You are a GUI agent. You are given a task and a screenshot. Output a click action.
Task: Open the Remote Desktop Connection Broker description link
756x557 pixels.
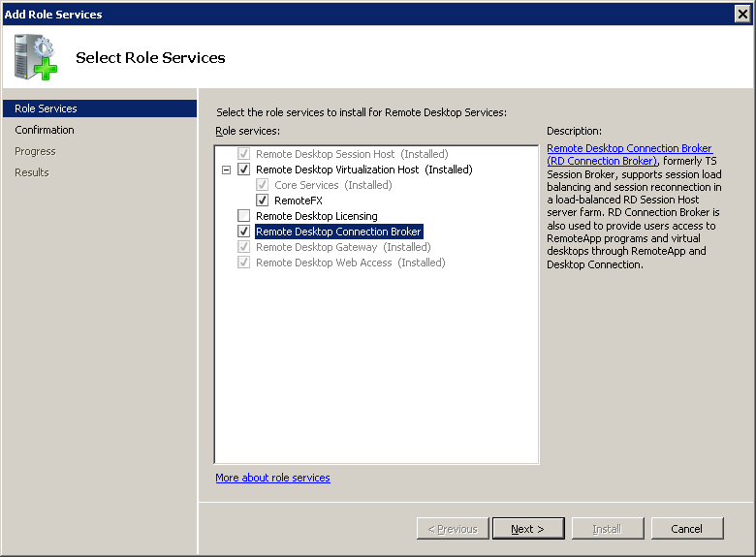[x=629, y=155]
